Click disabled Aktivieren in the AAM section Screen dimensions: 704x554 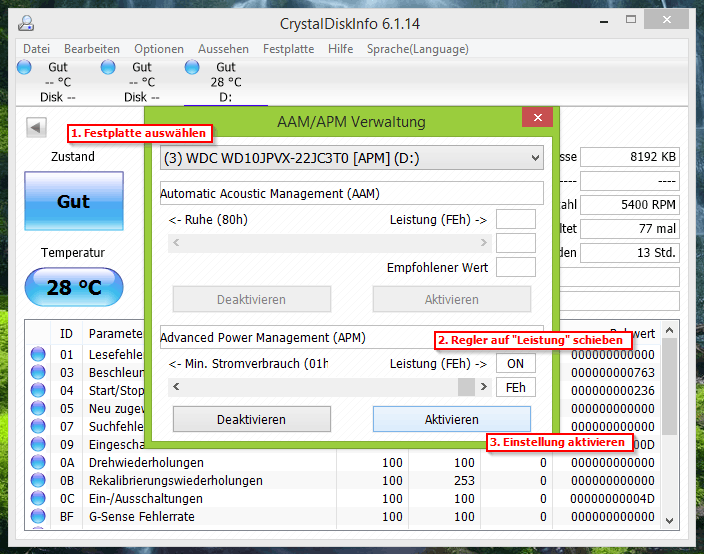tap(452, 299)
